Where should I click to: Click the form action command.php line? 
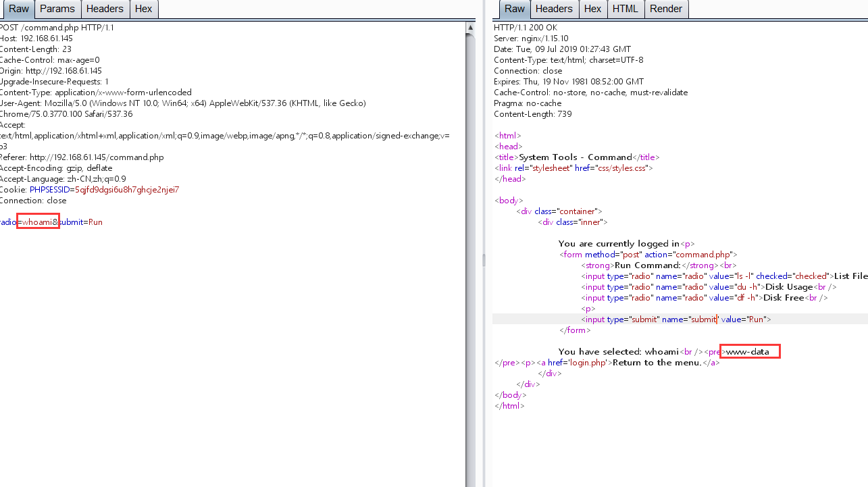(x=648, y=255)
